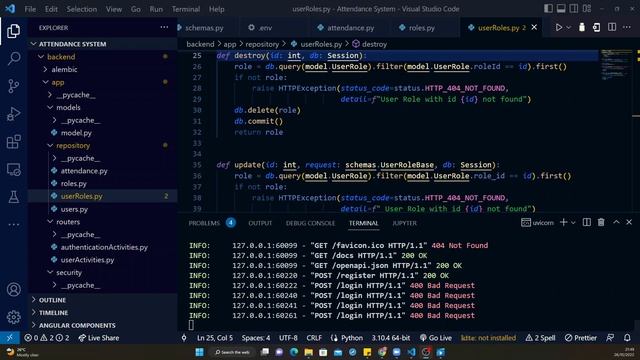Open the Windows Start button on the taskbar
The width and height of the screenshot is (640, 360).
[200, 352]
